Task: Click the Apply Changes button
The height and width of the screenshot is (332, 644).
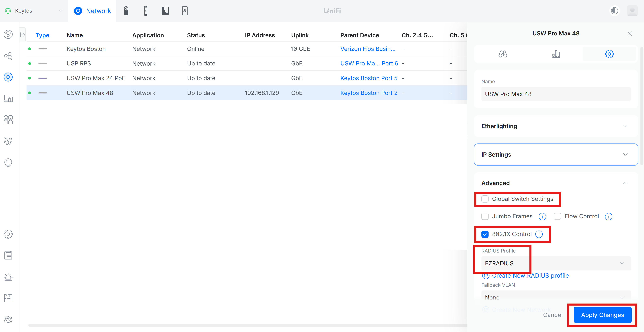Action: click(x=602, y=315)
